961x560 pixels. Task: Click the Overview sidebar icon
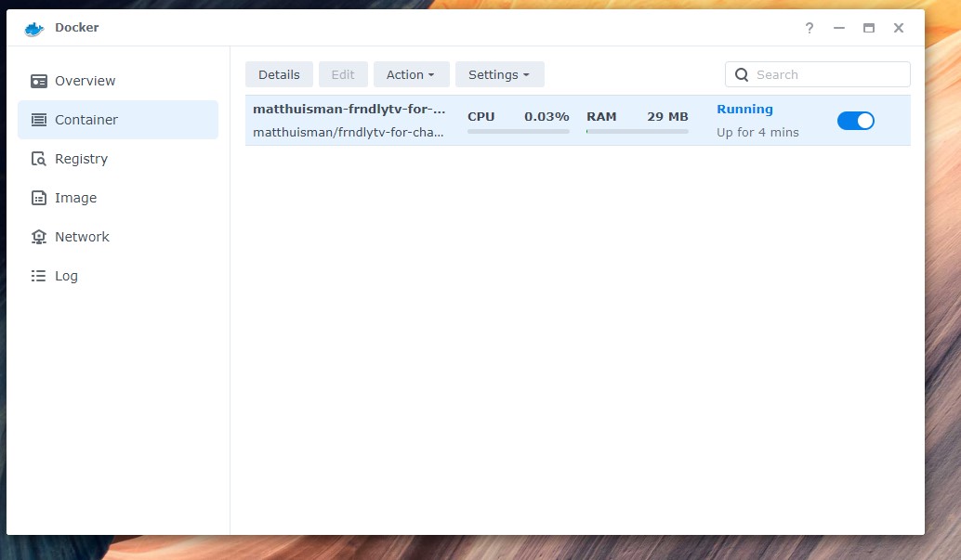tap(38, 81)
